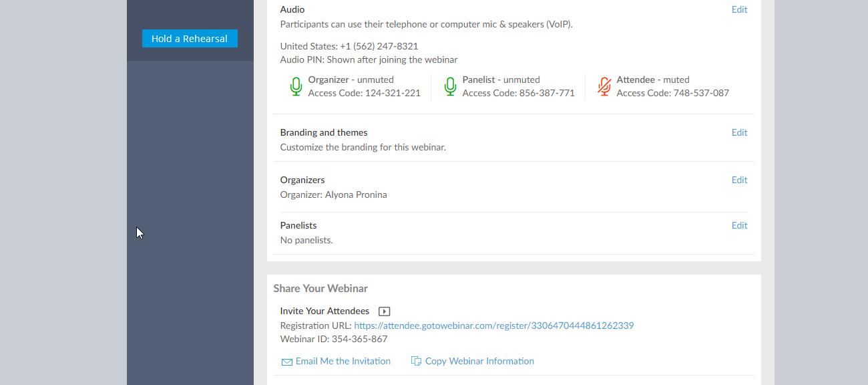Viewport: 868px width, 385px height.
Task: Choose Copy Webinar Information
Action: 479,361
